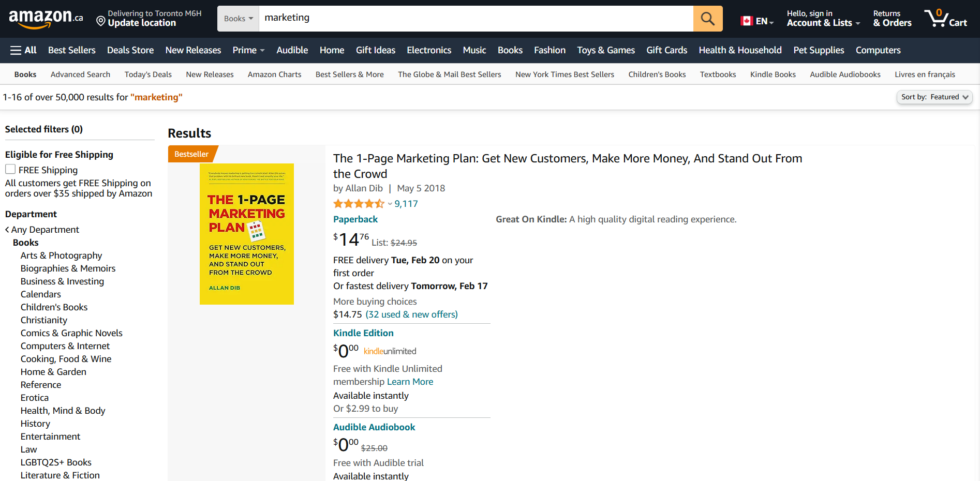Click the star rating of the book
980x481 pixels.
pyautogui.click(x=359, y=204)
